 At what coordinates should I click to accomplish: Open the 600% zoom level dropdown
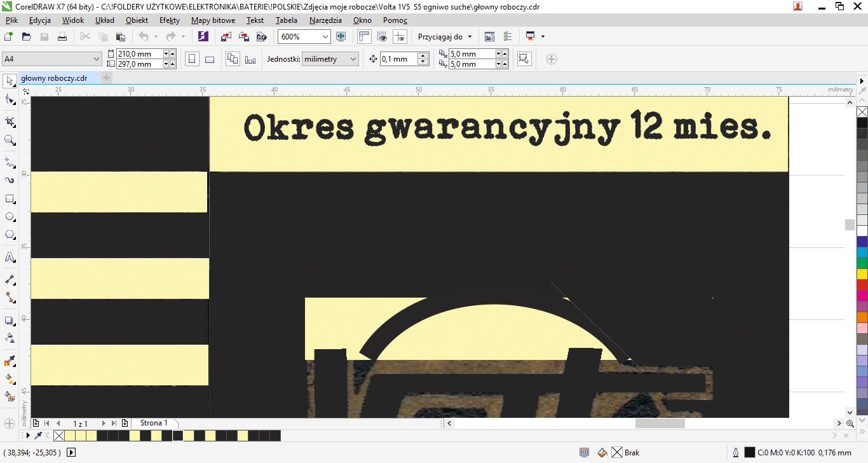(325, 37)
